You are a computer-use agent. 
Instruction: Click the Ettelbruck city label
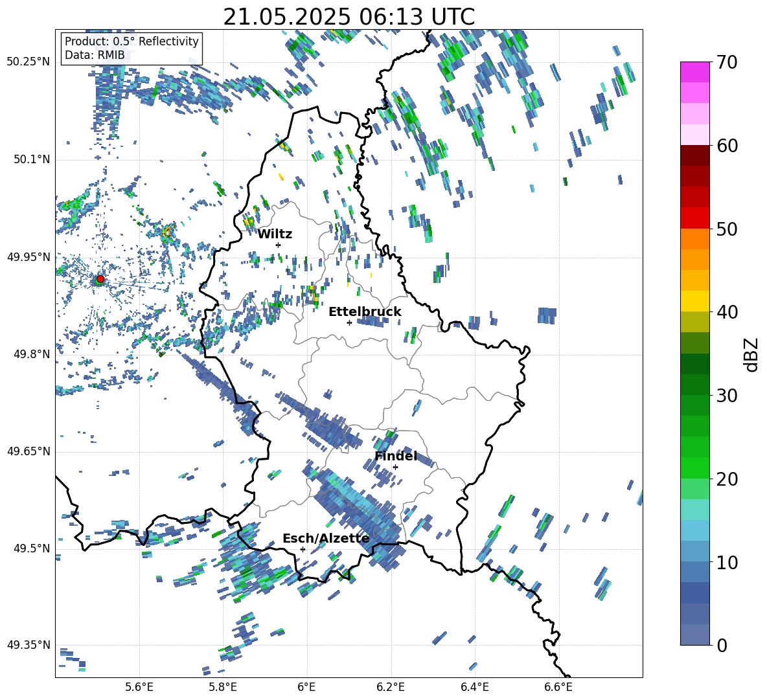coord(365,312)
